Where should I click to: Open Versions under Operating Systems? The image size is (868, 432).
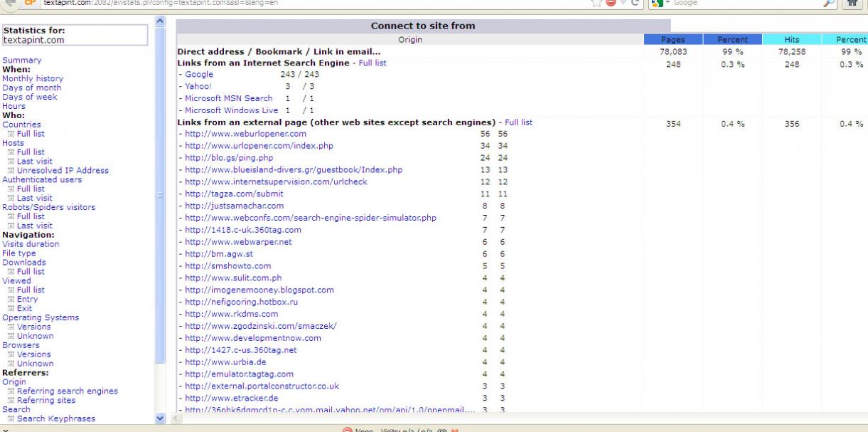point(33,327)
